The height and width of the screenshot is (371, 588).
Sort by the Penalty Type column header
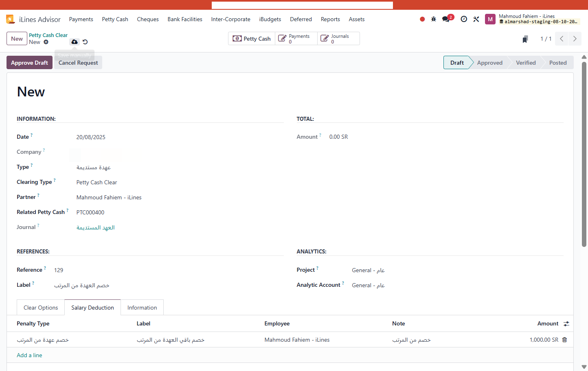coord(33,323)
